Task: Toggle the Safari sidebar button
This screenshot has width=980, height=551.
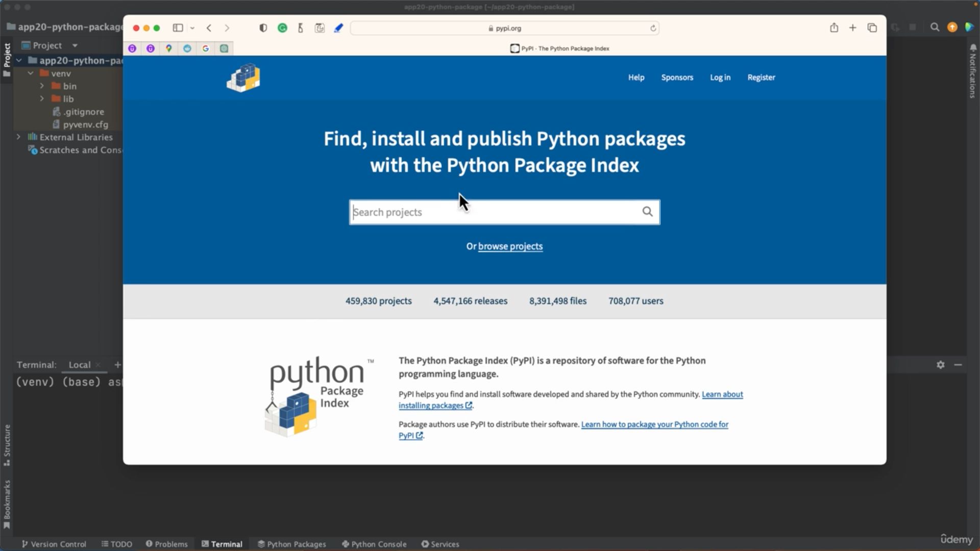Action: (178, 28)
